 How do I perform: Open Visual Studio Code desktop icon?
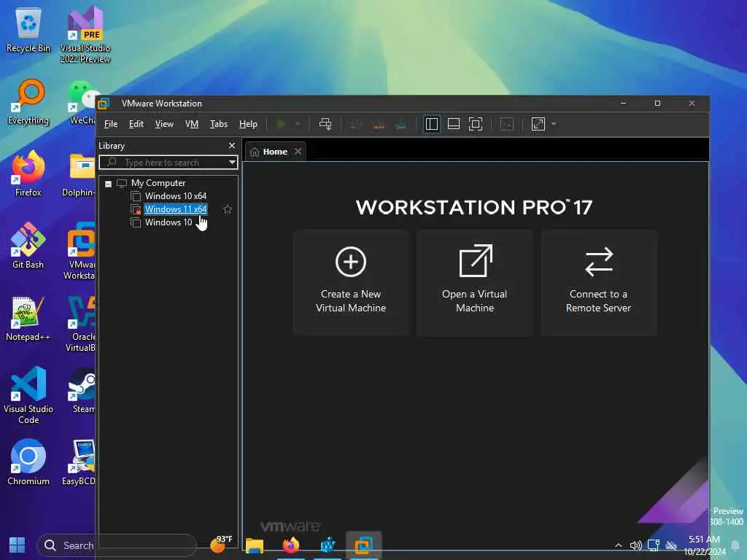click(x=28, y=395)
